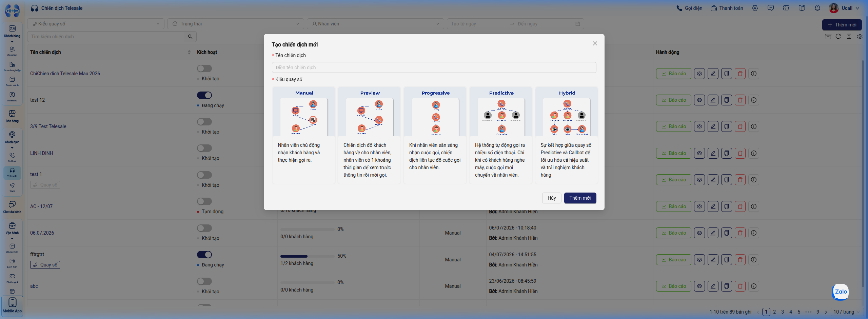Open Mobile App in sidebar
Image resolution: width=868 pixels, height=319 pixels.
(12, 306)
